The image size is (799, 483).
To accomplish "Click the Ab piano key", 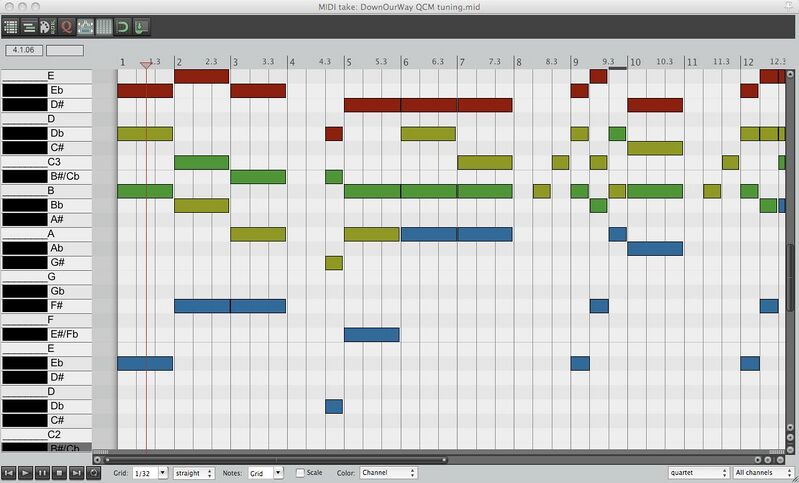I will [46, 248].
